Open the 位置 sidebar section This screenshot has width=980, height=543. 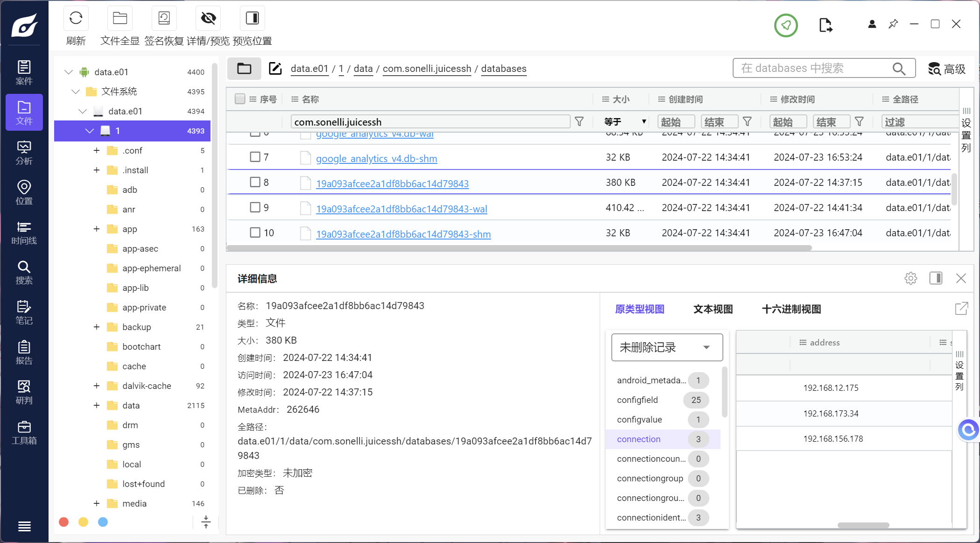24,192
